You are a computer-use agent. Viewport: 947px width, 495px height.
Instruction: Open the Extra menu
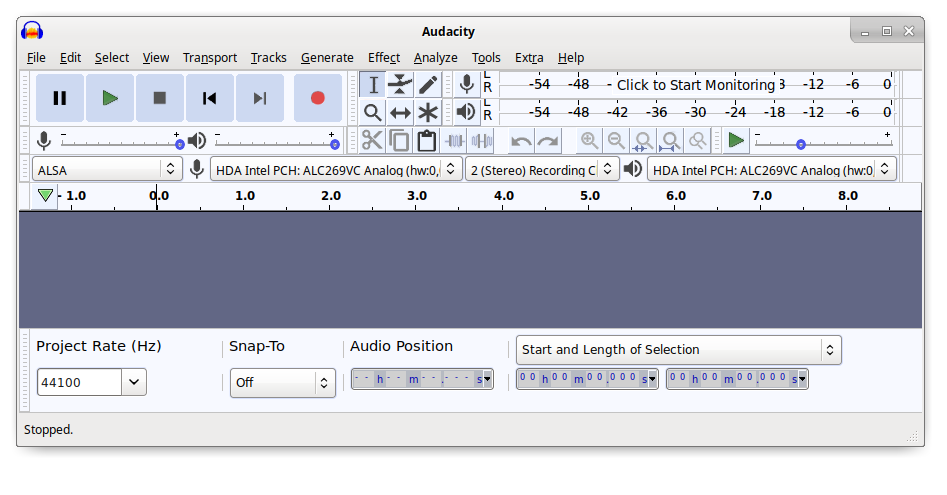click(x=529, y=57)
